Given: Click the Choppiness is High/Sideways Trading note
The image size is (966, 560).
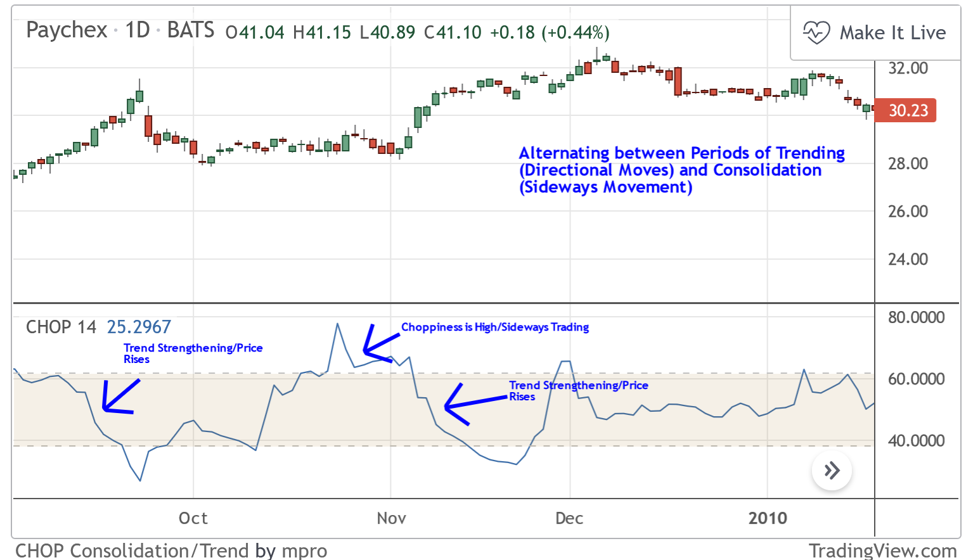Looking at the screenshot, I should tap(495, 327).
